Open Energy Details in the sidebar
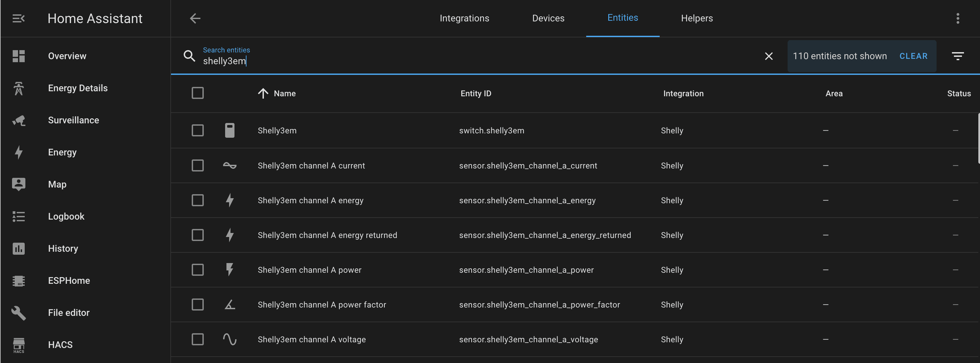980x363 pixels. tap(77, 88)
